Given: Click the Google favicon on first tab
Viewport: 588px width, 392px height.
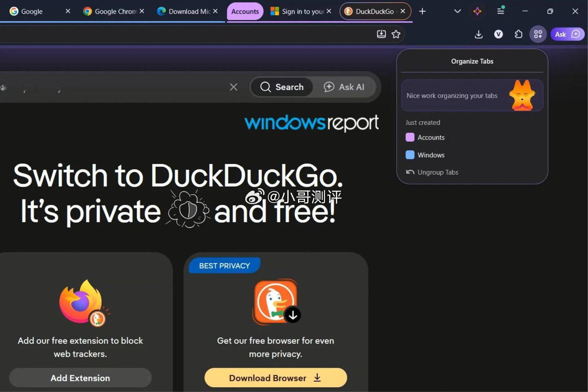Looking at the screenshot, I should click(x=14, y=11).
